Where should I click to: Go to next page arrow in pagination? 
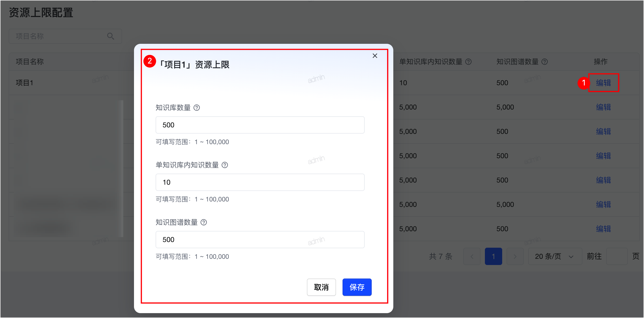(x=515, y=256)
